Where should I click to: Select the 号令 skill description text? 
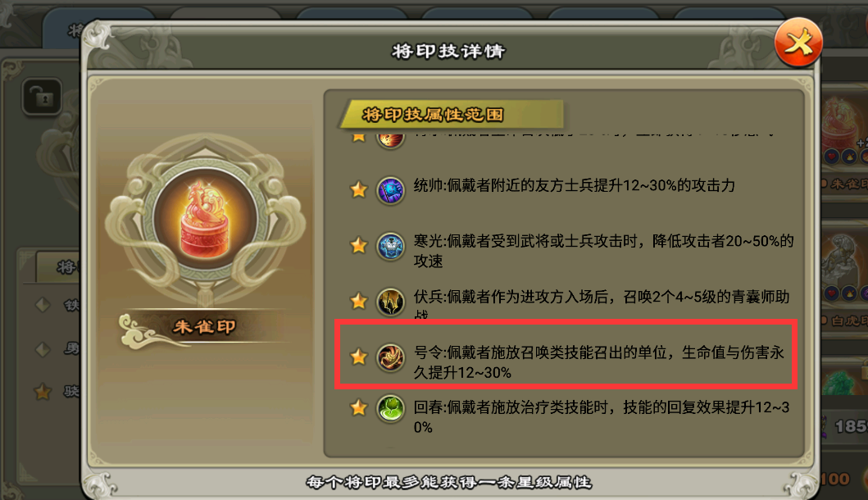599,362
